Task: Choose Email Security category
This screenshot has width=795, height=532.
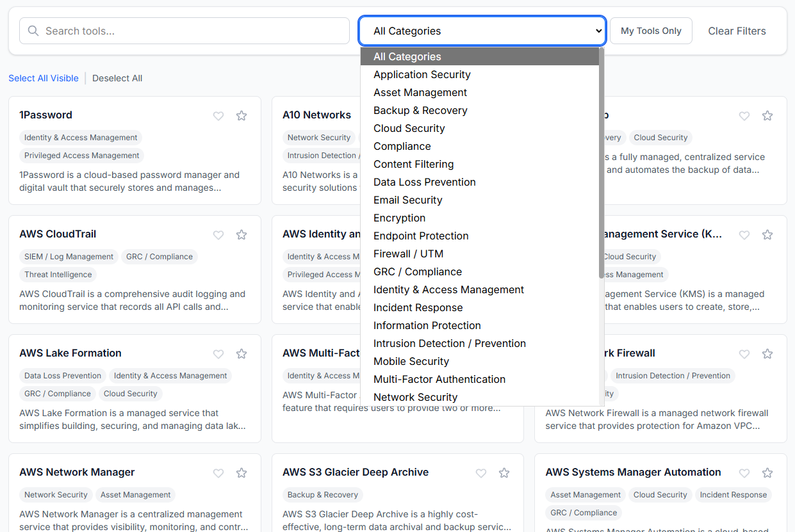Action: click(x=479, y=200)
